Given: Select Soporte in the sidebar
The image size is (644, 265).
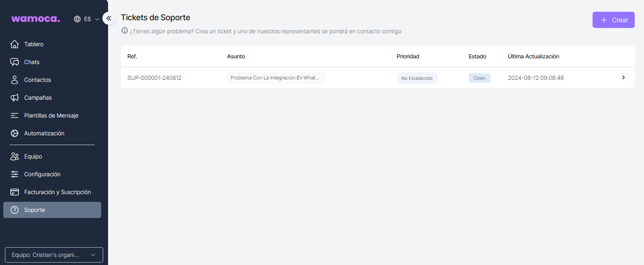Looking at the screenshot, I should coord(52,210).
